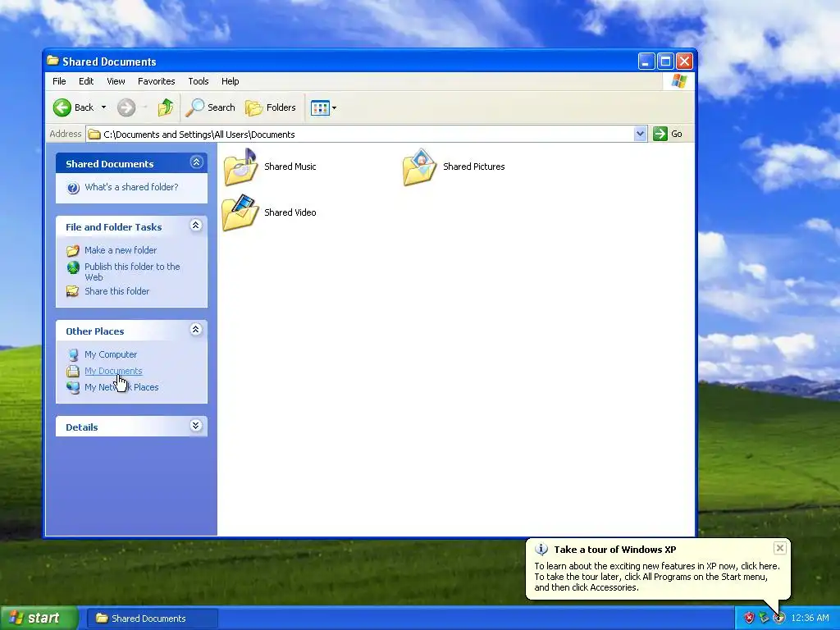Click the folder icon in the address bar

tap(94, 135)
